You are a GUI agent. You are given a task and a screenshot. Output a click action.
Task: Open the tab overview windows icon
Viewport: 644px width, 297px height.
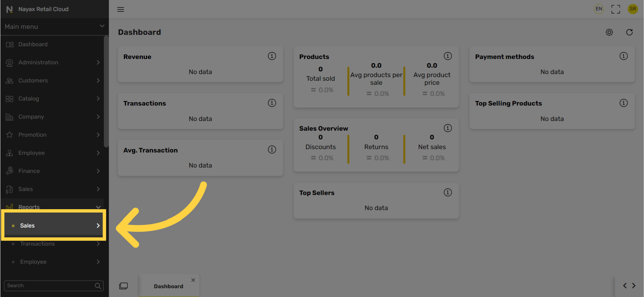coord(123,286)
